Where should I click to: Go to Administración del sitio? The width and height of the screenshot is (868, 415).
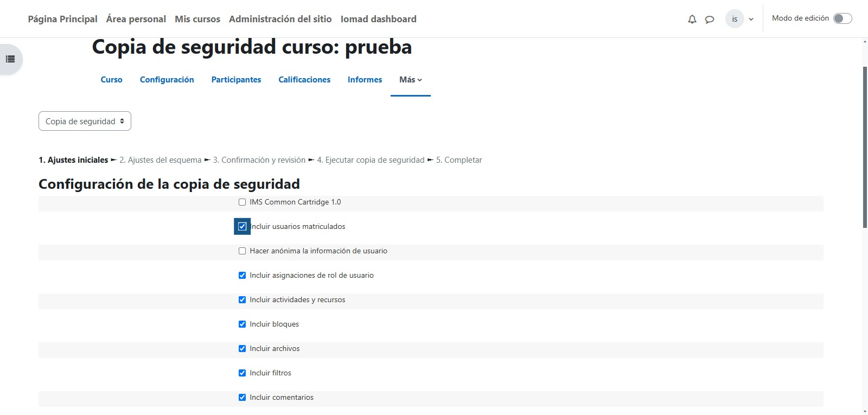280,19
